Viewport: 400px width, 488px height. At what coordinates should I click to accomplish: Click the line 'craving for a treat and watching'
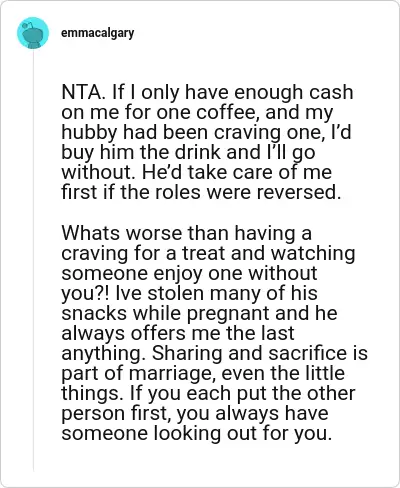(x=208, y=253)
